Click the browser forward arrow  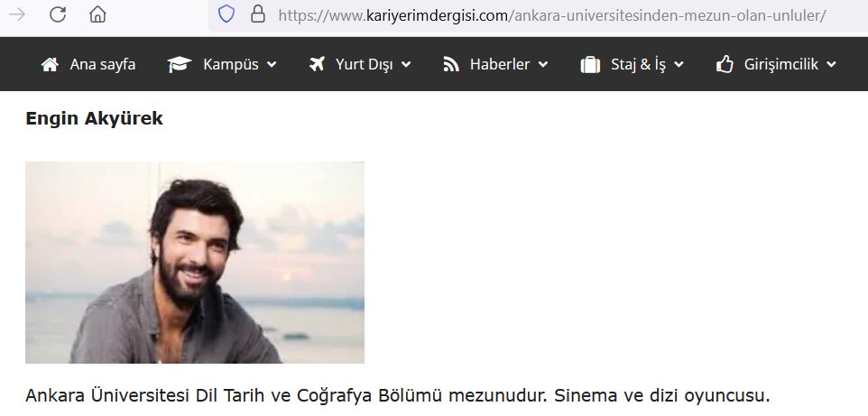(17, 14)
